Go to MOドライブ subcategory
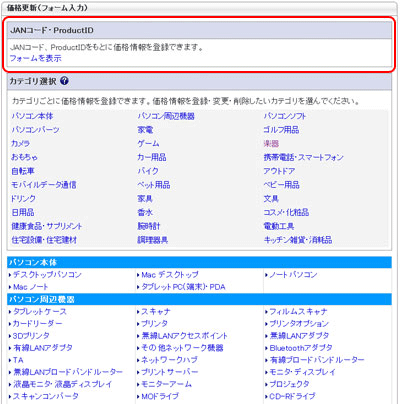400x404 pixels. (x=160, y=396)
